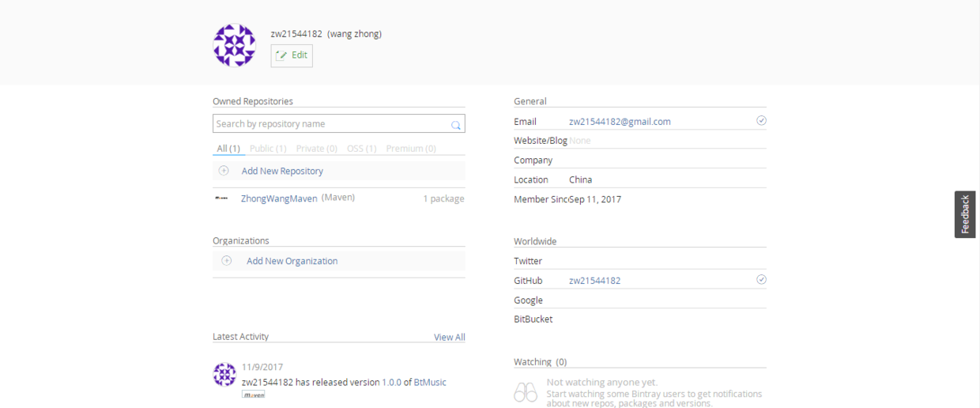Image resolution: width=980 pixels, height=408 pixels.
Task: Click the profile avatar at the top
Action: pos(235,45)
